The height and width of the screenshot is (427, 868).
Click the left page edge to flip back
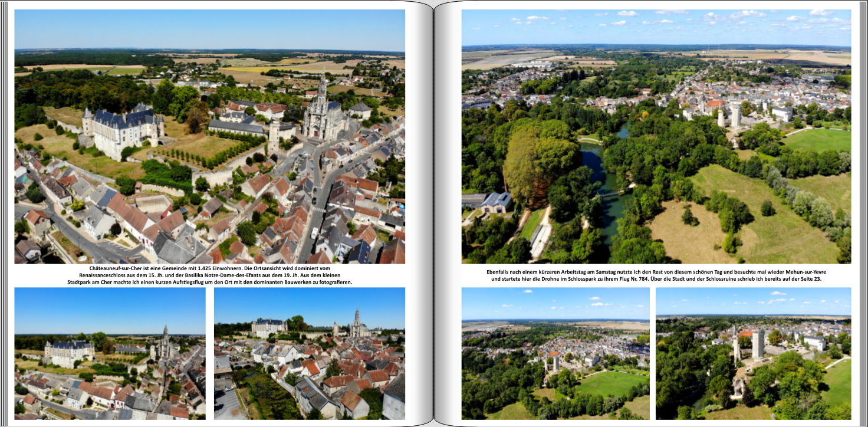[4, 213]
